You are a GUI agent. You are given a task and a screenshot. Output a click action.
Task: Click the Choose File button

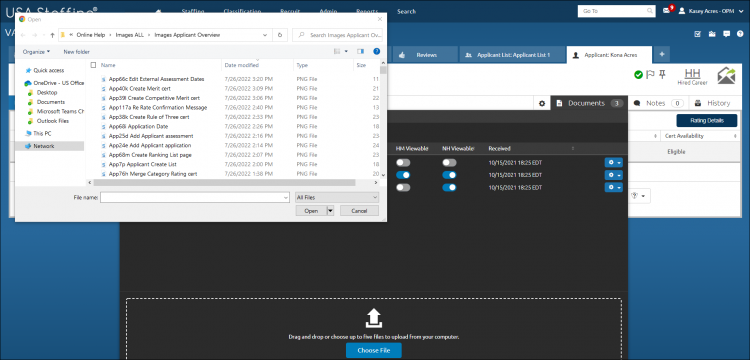click(374, 350)
